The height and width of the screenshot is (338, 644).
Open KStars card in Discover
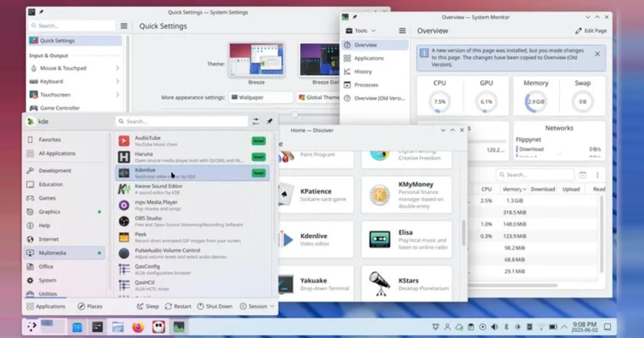point(406,284)
